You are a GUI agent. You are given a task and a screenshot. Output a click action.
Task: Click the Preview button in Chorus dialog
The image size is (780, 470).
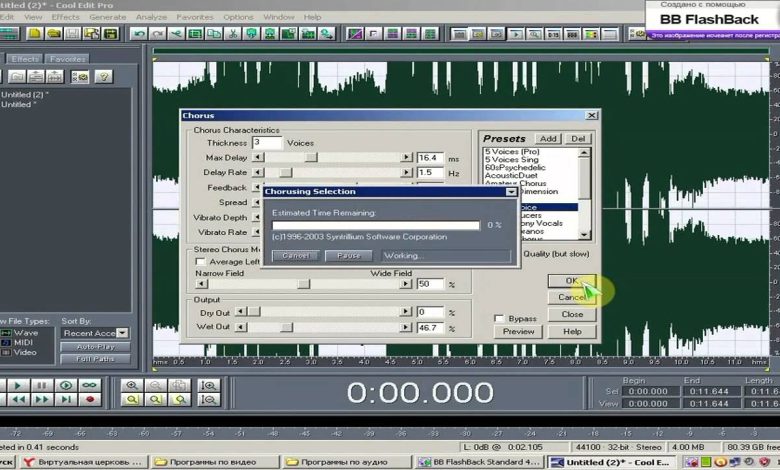(x=518, y=331)
